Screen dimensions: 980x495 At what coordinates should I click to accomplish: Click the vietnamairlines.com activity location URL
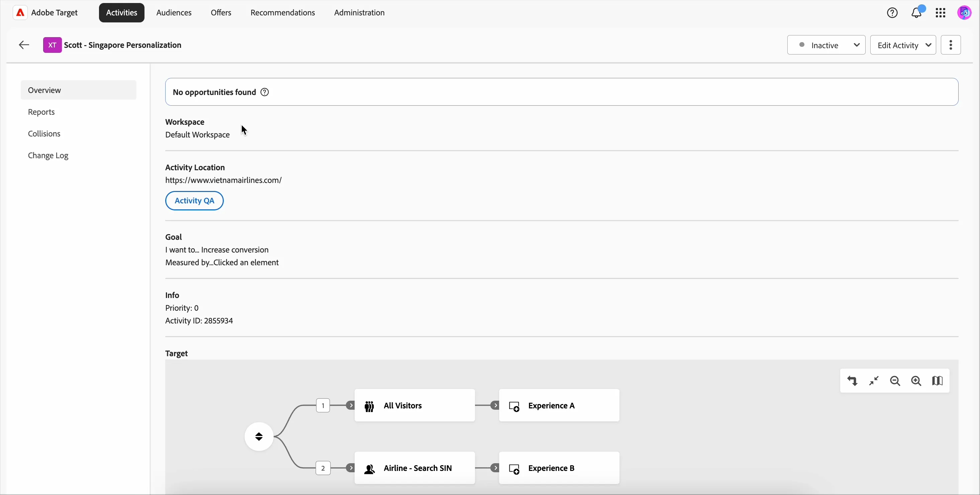pyautogui.click(x=223, y=180)
